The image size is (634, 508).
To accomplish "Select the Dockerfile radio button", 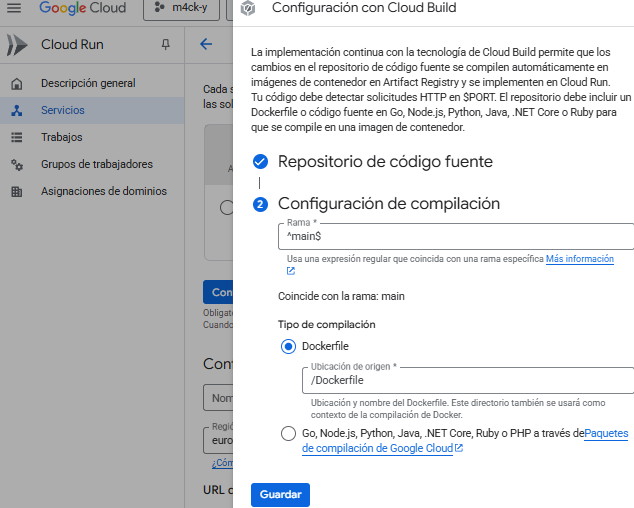I will click(288, 347).
